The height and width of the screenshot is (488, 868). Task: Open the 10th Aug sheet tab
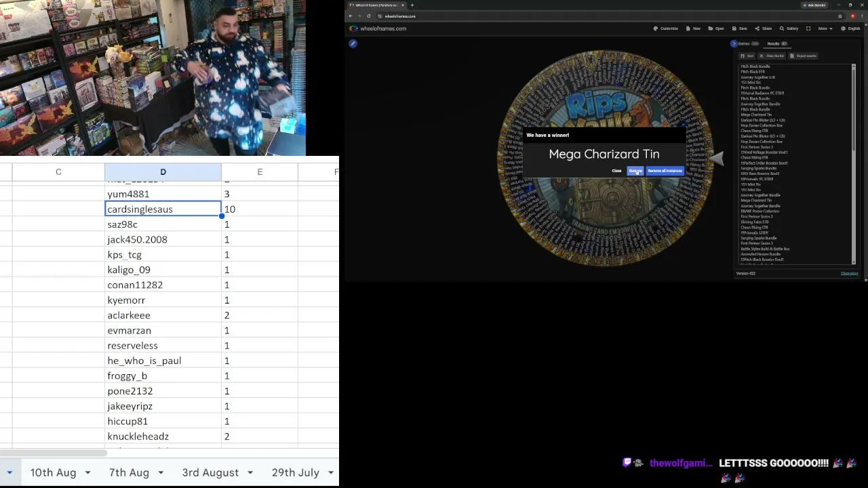click(53, 472)
